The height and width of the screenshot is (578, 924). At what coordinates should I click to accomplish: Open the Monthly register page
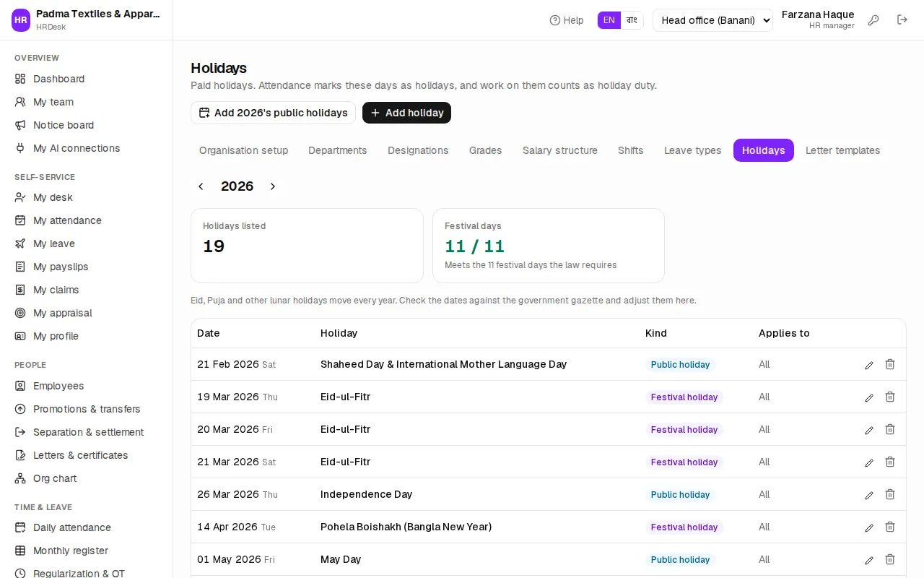click(x=87, y=551)
